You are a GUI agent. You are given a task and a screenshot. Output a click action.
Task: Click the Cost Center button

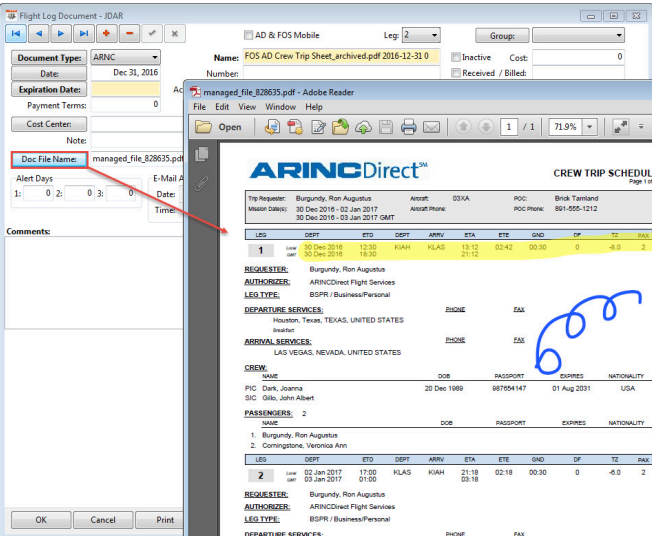click(x=49, y=124)
